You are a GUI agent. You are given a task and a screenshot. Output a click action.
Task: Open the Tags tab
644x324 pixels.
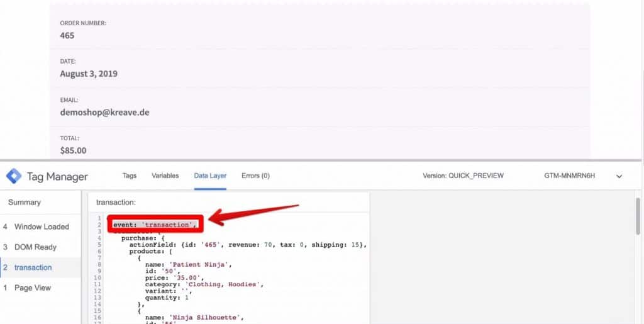(x=130, y=176)
